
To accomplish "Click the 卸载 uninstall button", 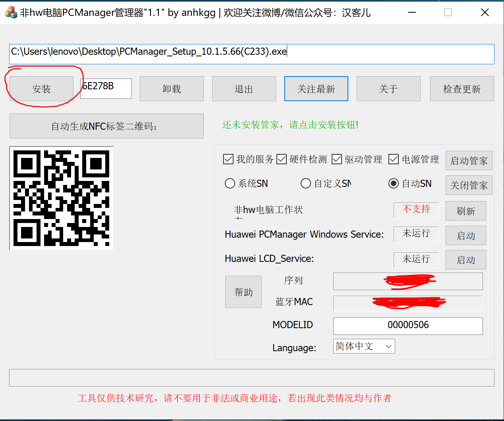I will tap(171, 88).
